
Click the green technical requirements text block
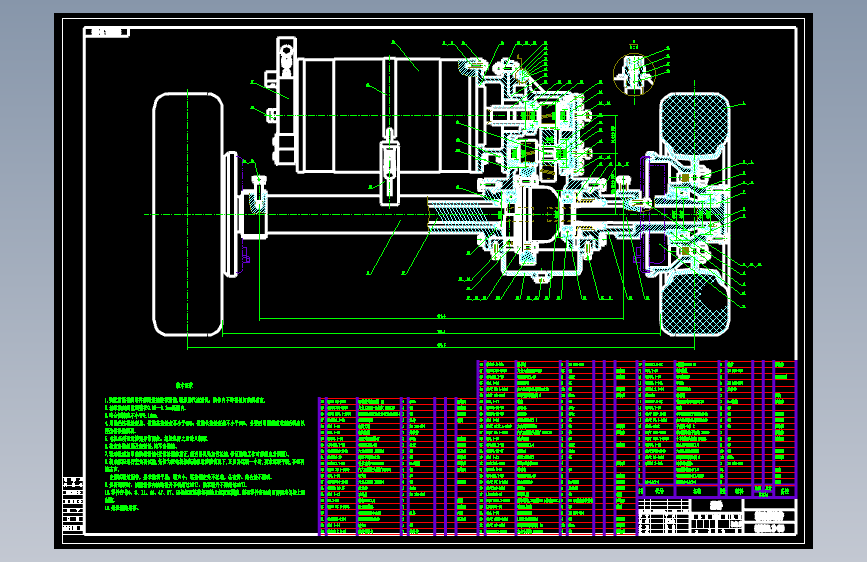click(x=205, y=446)
